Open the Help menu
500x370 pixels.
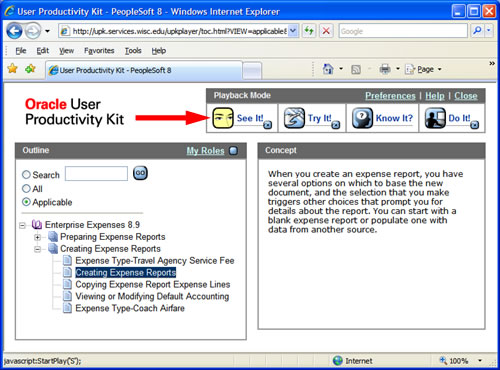(159, 51)
